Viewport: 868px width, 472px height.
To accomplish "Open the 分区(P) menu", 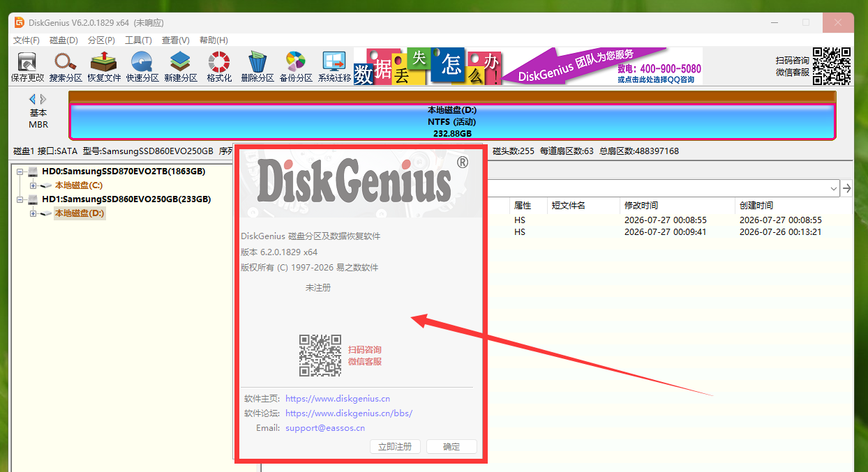I will coord(101,40).
